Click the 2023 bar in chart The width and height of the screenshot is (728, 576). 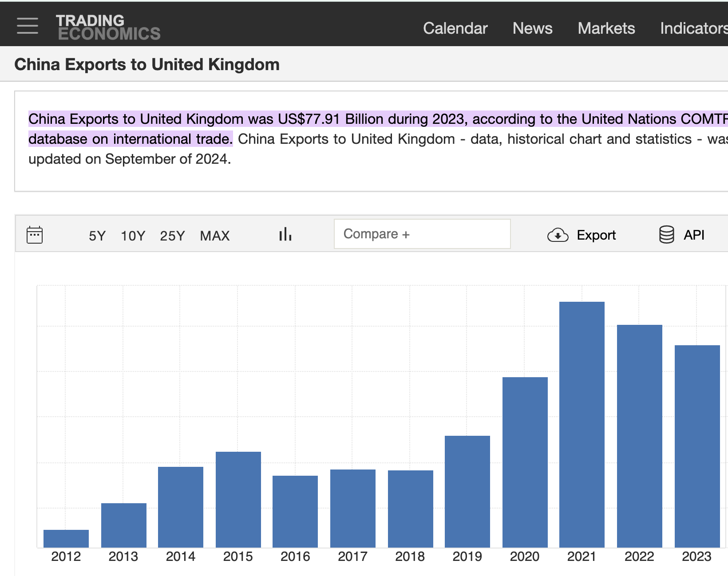697,446
